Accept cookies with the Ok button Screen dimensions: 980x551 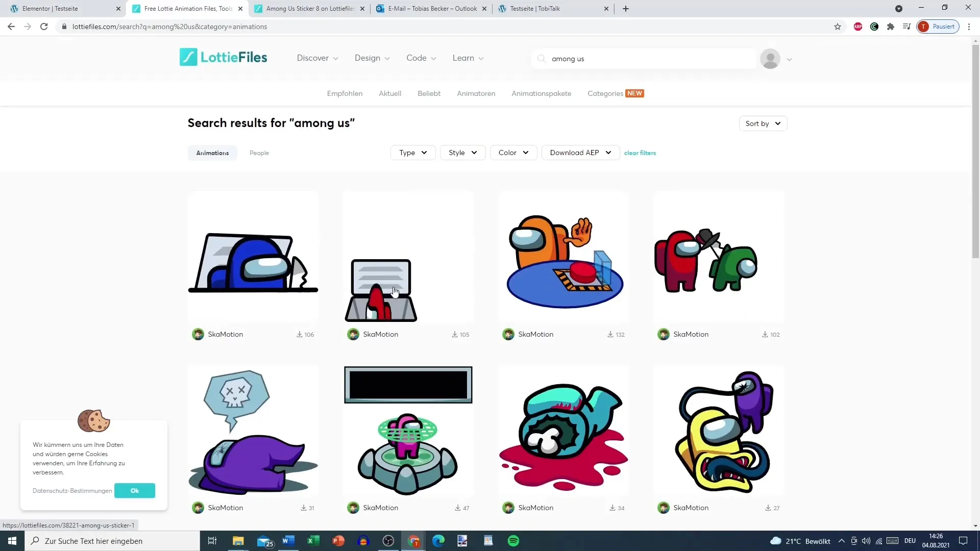point(135,491)
